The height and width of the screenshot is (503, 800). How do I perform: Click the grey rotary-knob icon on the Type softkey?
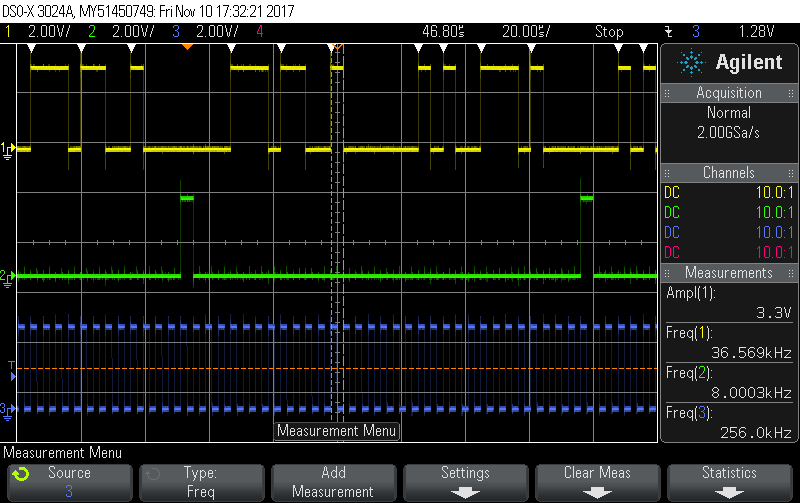pyautogui.click(x=152, y=474)
